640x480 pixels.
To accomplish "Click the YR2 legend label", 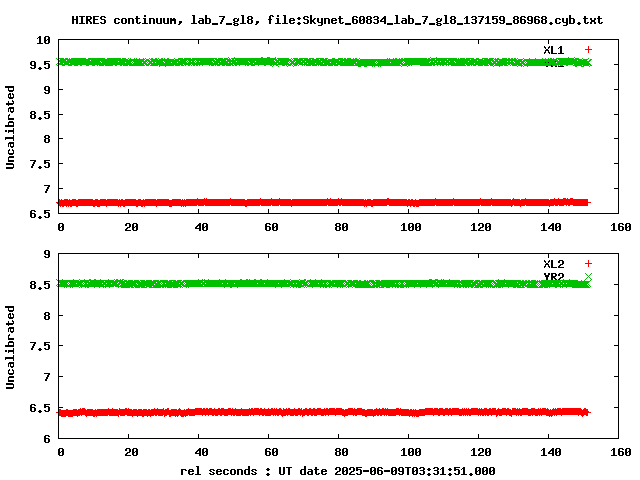I will [x=553, y=277].
